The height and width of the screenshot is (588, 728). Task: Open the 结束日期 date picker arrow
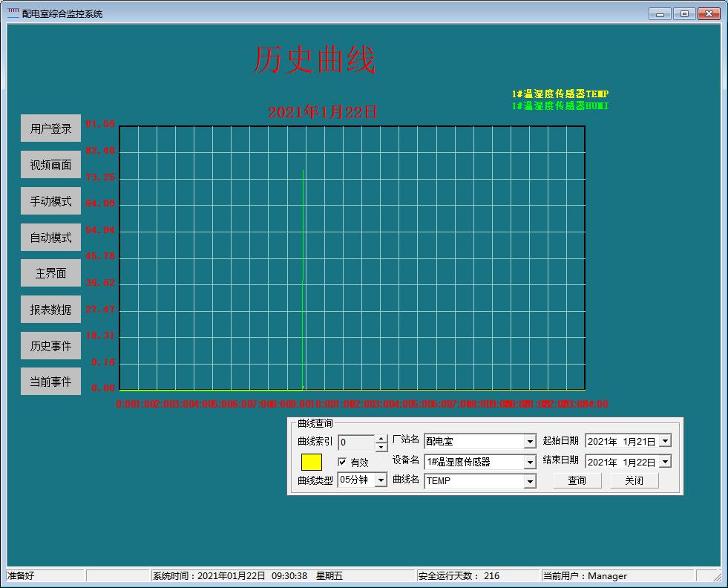(665, 462)
